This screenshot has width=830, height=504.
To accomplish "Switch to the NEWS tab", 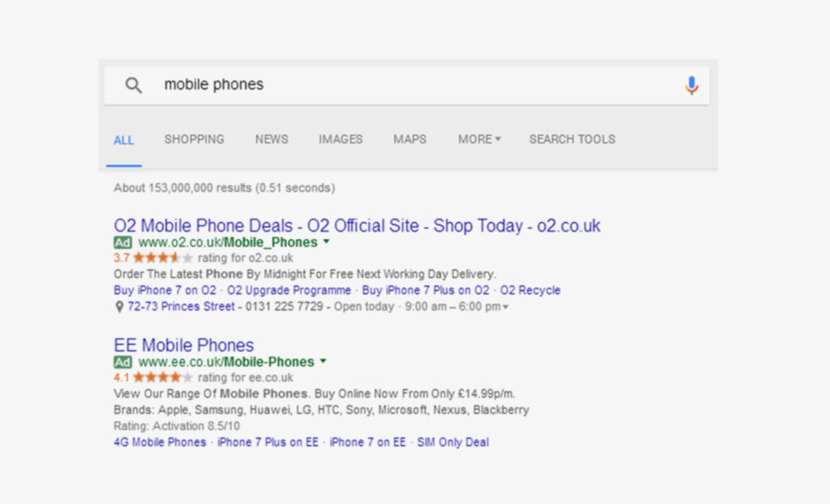I will pyautogui.click(x=272, y=139).
